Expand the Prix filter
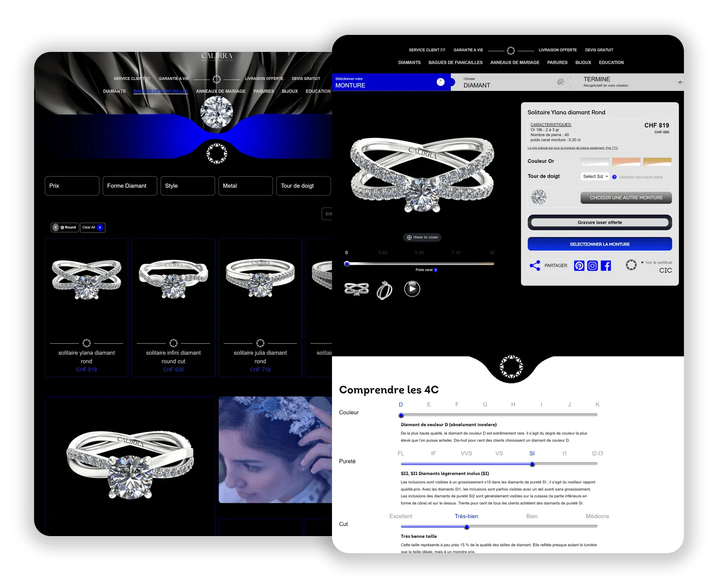718x588 pixels. tap(72, 186)
